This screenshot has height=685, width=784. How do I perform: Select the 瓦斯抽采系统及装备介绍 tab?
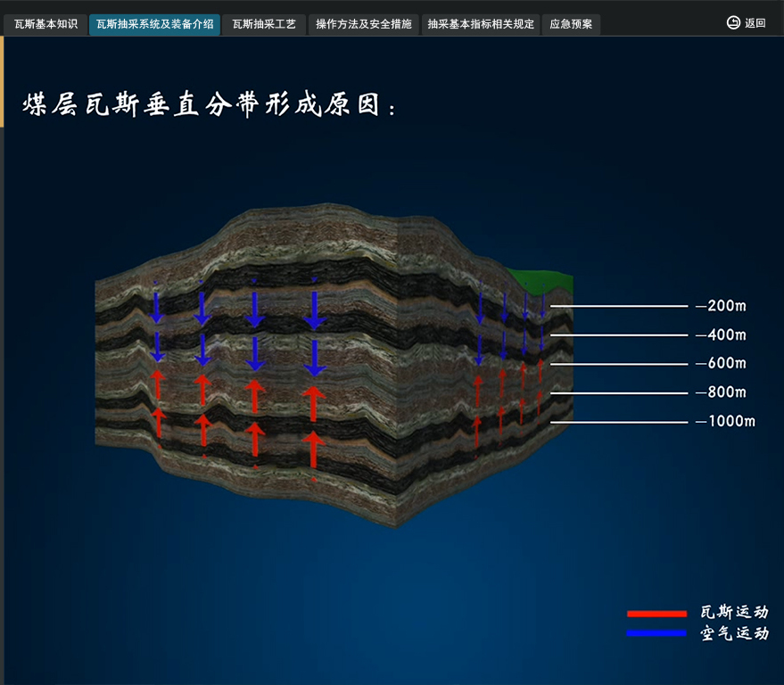tap(154, 24)
